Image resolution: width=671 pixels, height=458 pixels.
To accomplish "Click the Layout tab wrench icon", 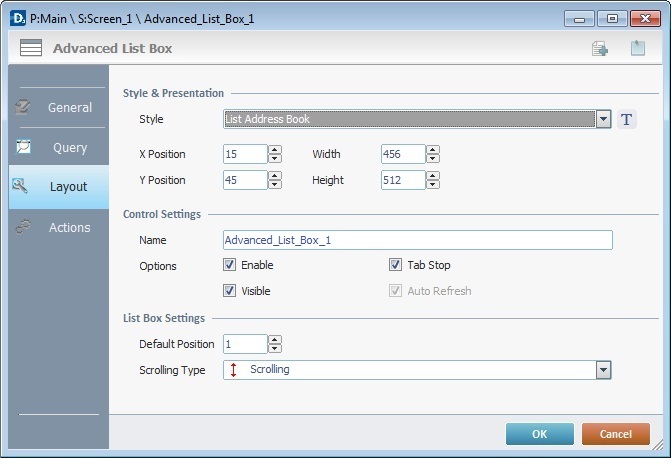I will pos(20,186).
